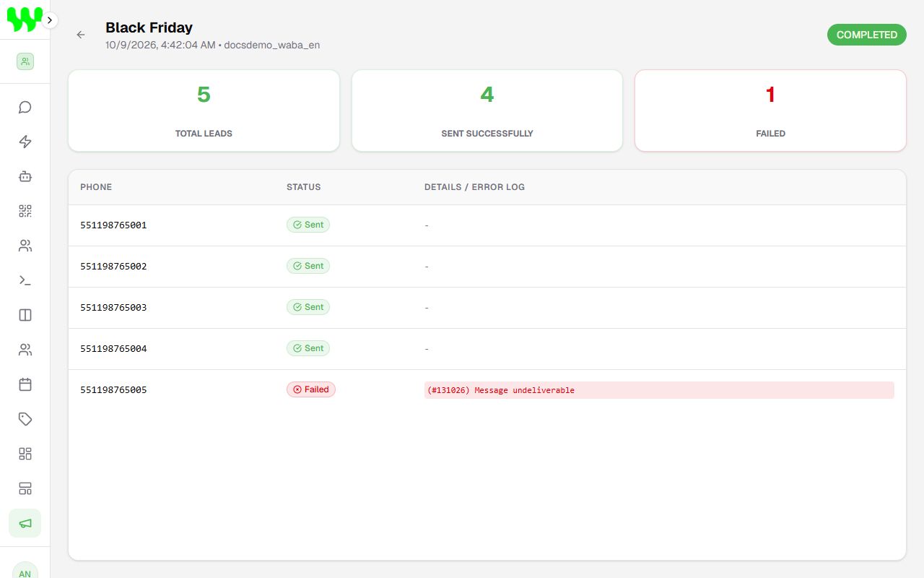The height and width of the screenshot is (578, 924).
Task: Open the chat bubble sidebar icon
Action: tap(25, 107)
